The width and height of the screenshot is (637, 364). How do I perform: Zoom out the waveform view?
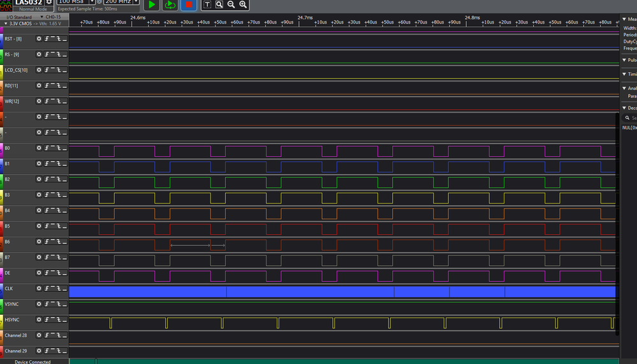click(231, 4)
